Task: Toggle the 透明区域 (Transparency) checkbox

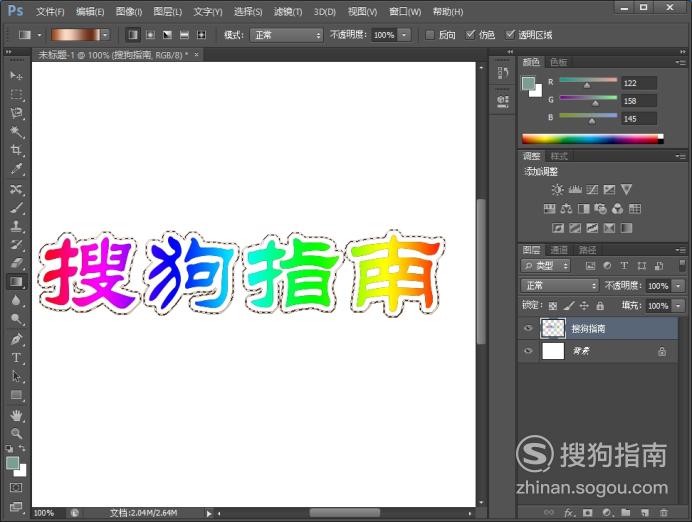Action: [x=510, y=34]
